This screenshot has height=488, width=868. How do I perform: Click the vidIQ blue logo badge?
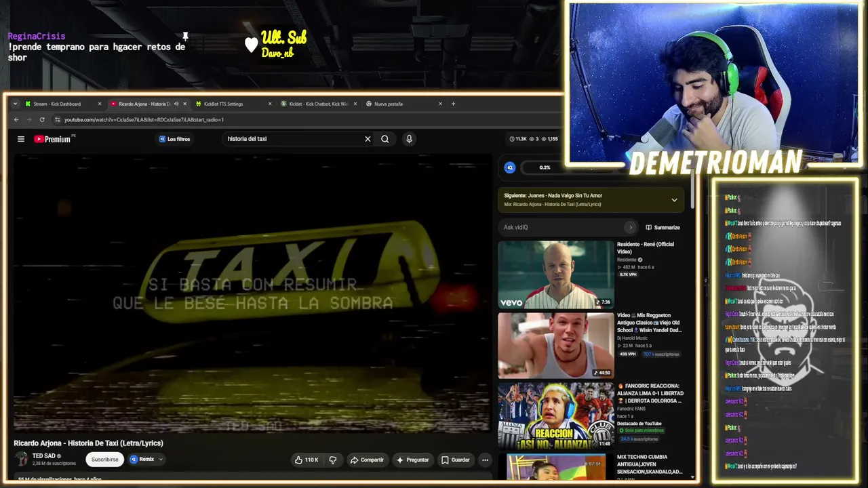510,167
